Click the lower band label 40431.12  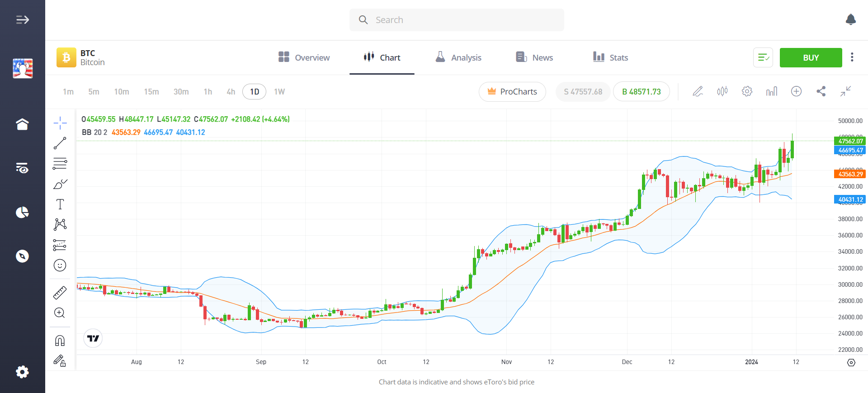849,199
